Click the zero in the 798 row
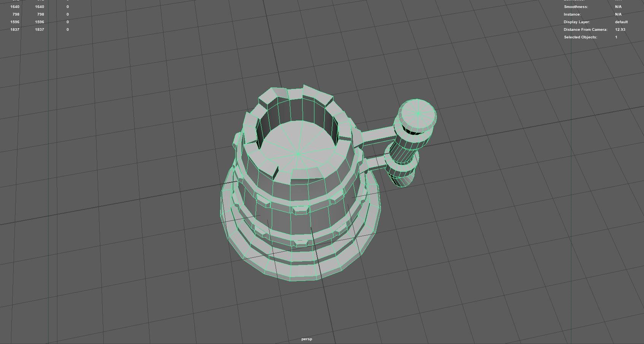The width and height of the screenshot is (644, 344). [x=68, y=14]
